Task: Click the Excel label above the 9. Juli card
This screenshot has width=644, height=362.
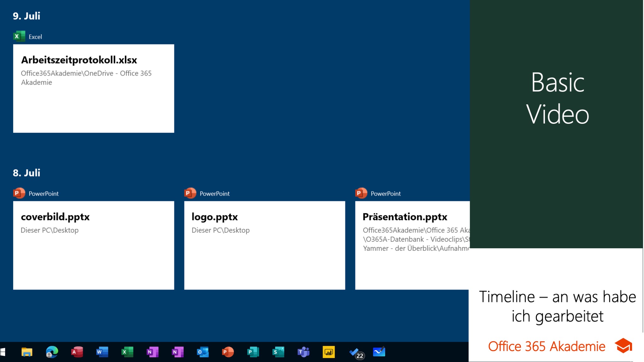Action: pyautogui.click(x=35, y=37)
